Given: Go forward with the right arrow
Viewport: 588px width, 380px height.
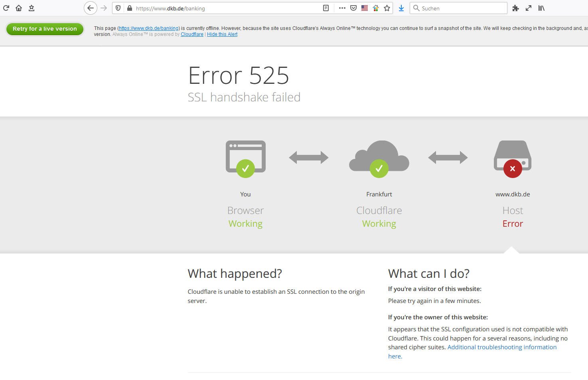Looking at the screenshot, I should tap(104, 8).
